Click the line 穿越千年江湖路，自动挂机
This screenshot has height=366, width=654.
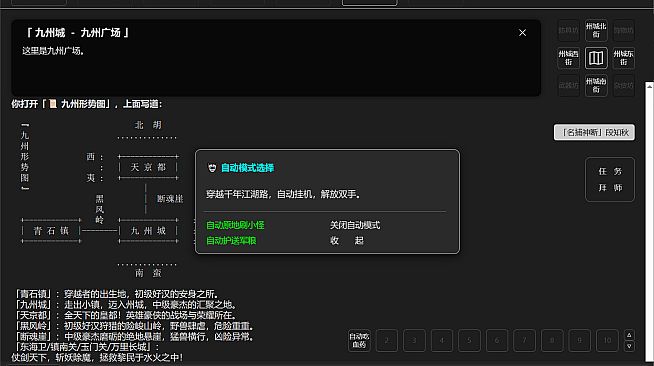click(283, 194)
